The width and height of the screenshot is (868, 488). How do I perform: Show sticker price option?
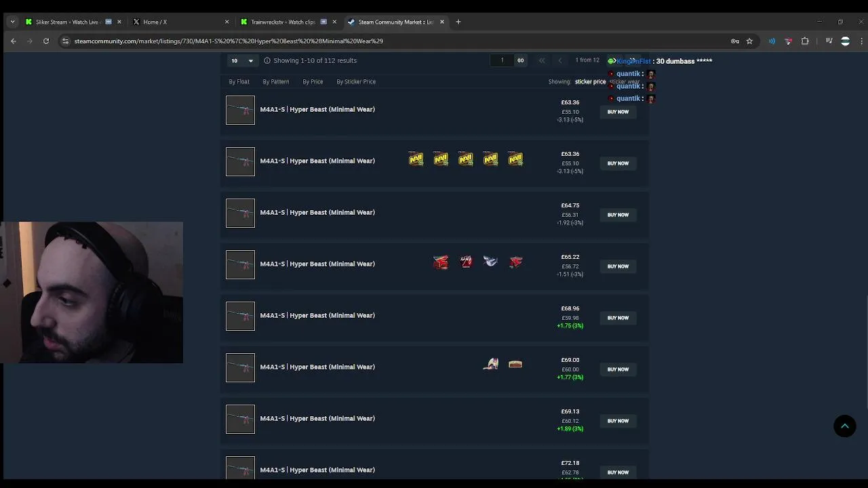(x=590, y=81)
